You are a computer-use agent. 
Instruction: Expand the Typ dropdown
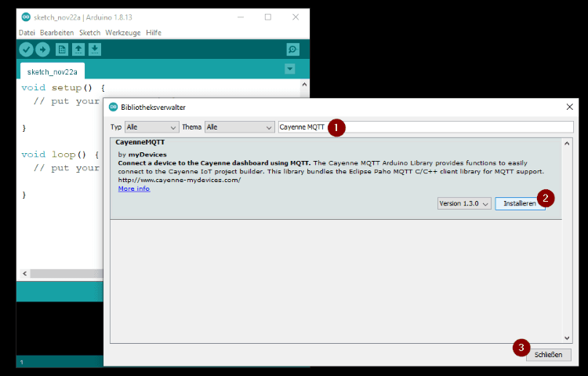coord(151,126)
